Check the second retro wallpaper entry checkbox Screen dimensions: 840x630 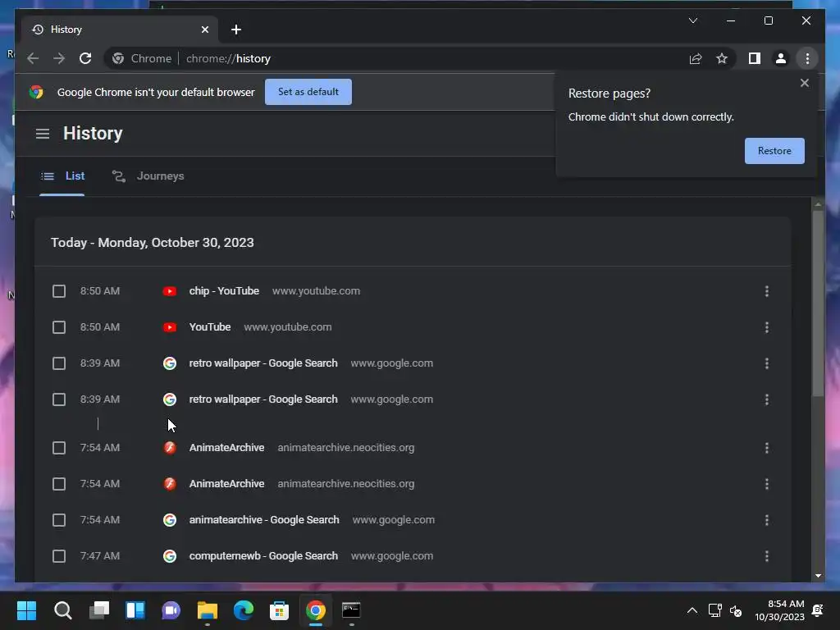point(59,399)
